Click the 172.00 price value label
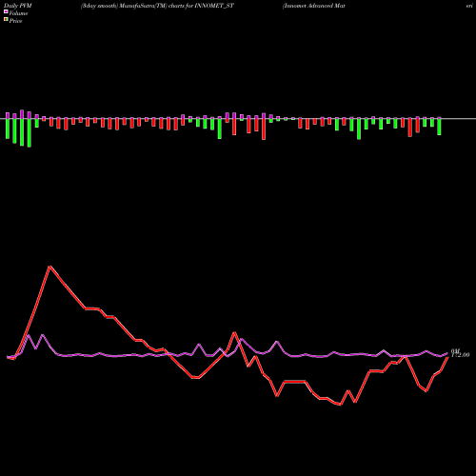 [x=460, y=355]
